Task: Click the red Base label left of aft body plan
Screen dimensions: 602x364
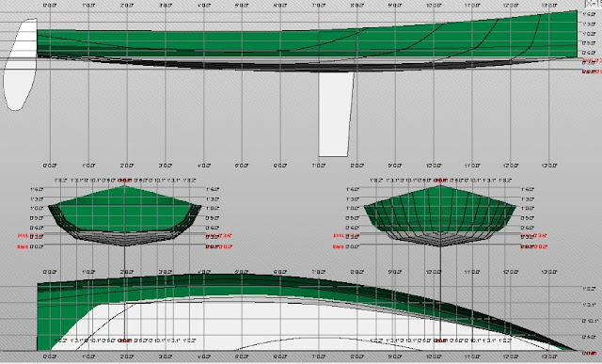Action: click(23, 246)
